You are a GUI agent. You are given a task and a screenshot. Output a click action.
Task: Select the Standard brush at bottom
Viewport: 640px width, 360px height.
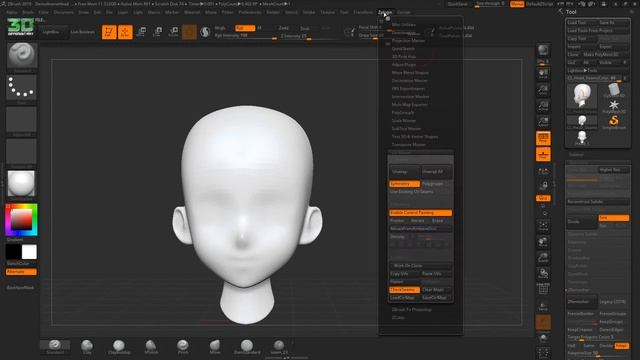[x=55, y=346]
